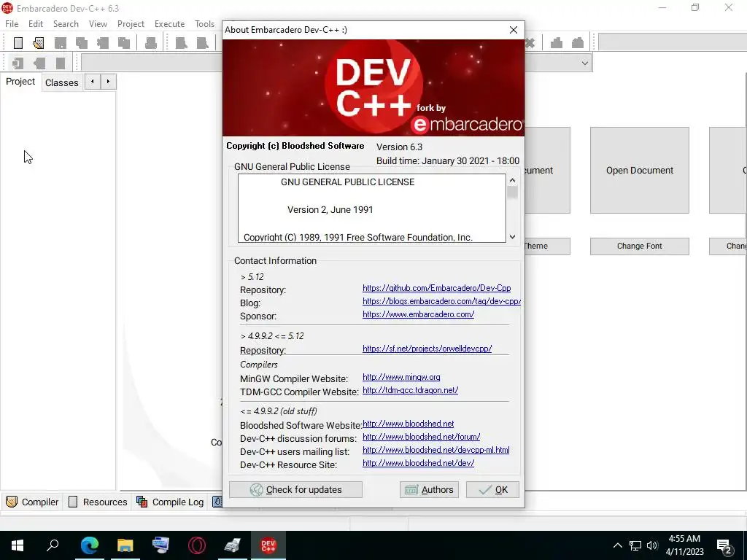
Task: Click the 'Version 6.3' text
Action: [399, 147]
